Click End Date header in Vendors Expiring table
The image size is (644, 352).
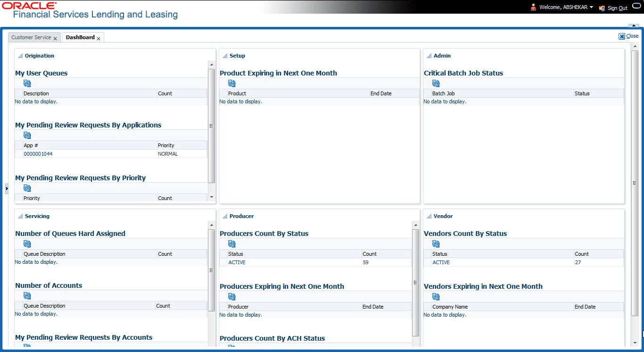tap(599, 307)
